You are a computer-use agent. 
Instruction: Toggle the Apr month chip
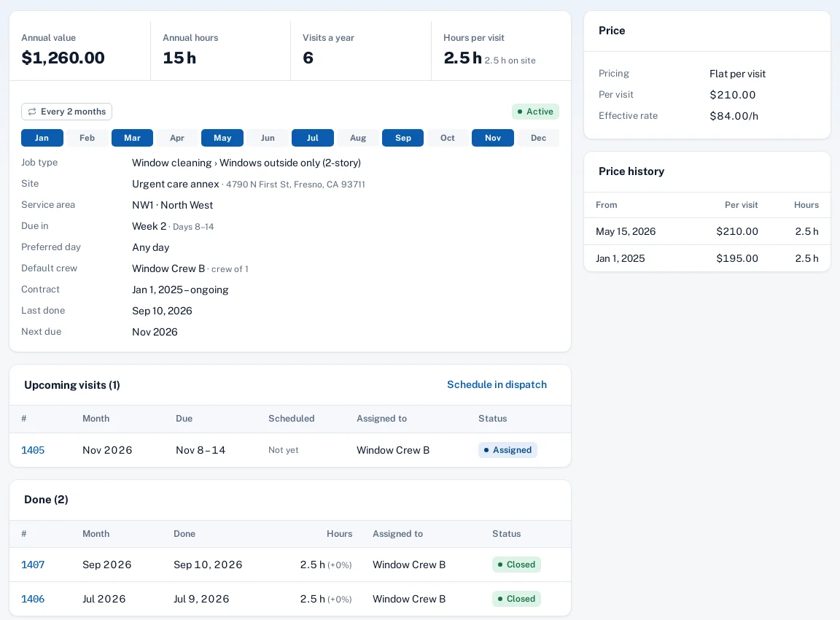point(177,138)
